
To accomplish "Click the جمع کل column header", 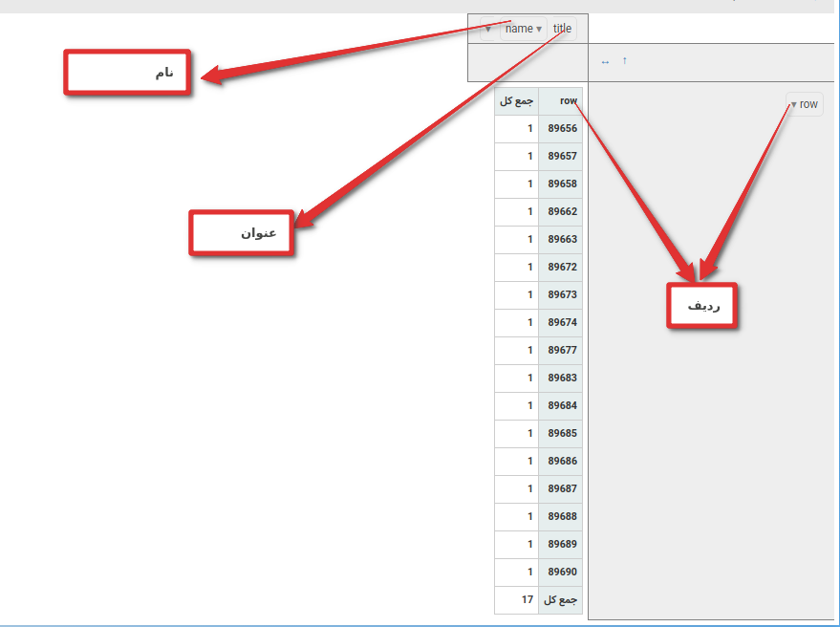I will tap(516, 100).
